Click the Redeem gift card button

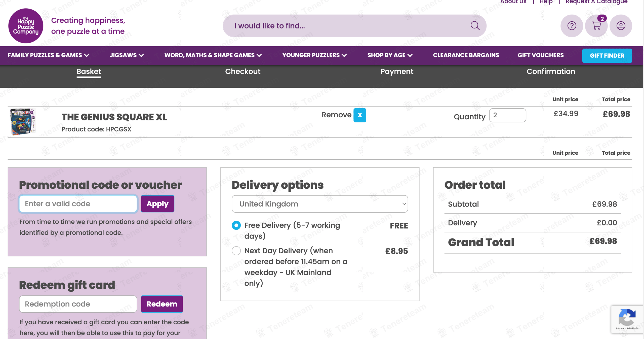tap(162, 304)
